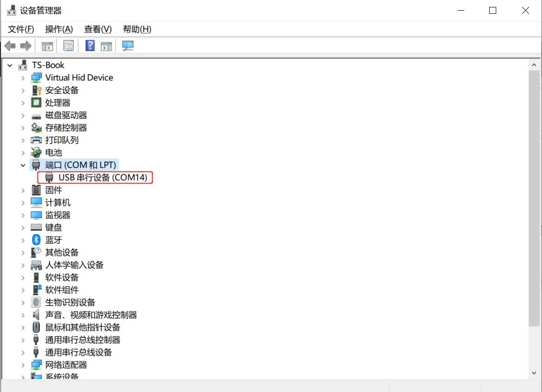Expand the 网络适配器 category
Viewport: 542px width, 392px height.
[23, 365]
